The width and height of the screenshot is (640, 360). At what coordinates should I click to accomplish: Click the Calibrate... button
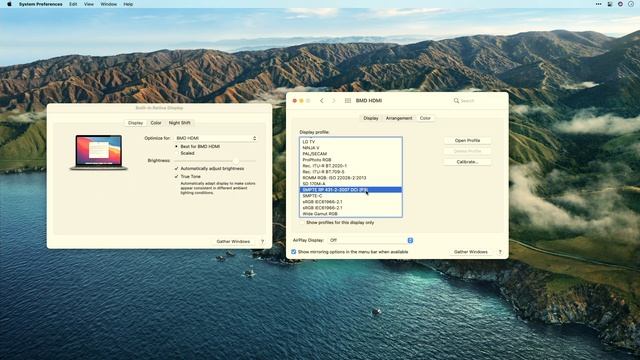click(467, 162)
